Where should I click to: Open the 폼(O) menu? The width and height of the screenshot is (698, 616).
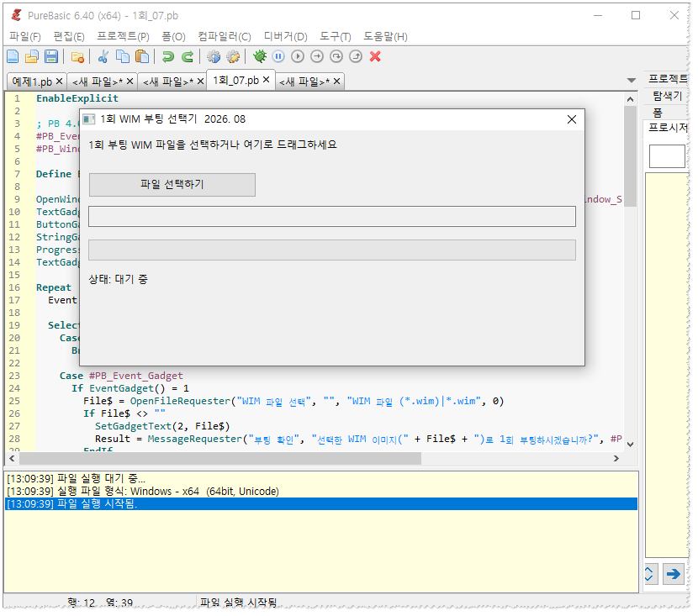tap(173, 36)
